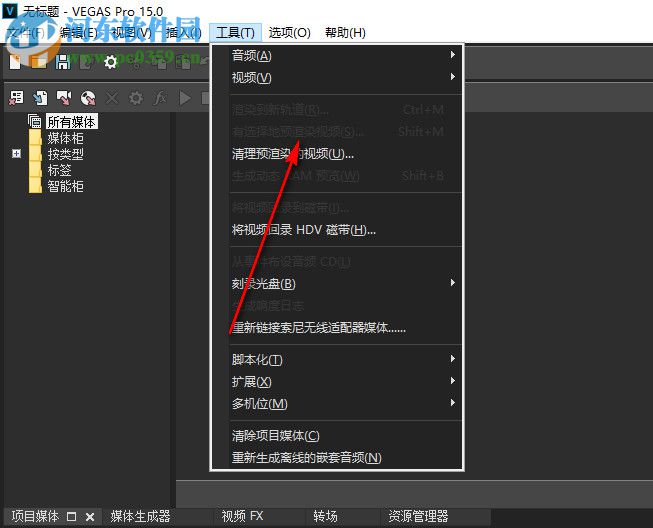This screenshot has width=653, height=528.
Task: Open the 视频(V) submenu in Tools menu
Action: pos(344,77)
